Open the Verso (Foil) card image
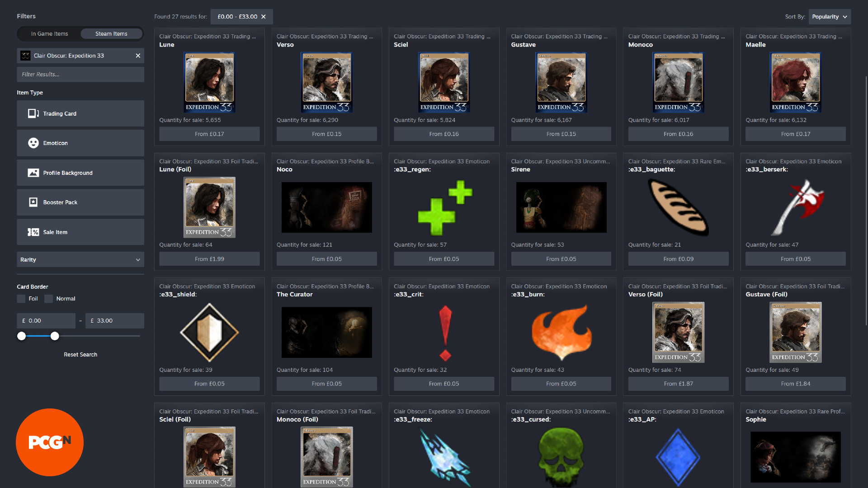Viewport: 868px width, 488px height. pyautogui.click(x=678, y=333)
